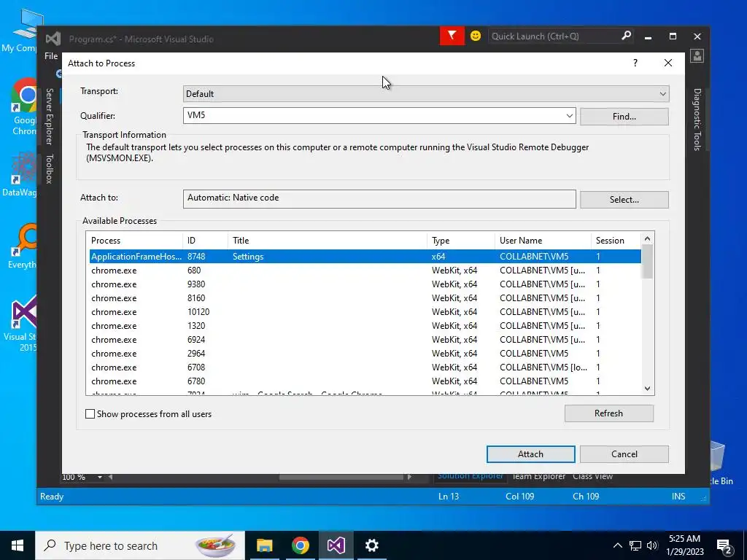
Task: Switch to the Class View tab
Action: click(x=592, y=476)
